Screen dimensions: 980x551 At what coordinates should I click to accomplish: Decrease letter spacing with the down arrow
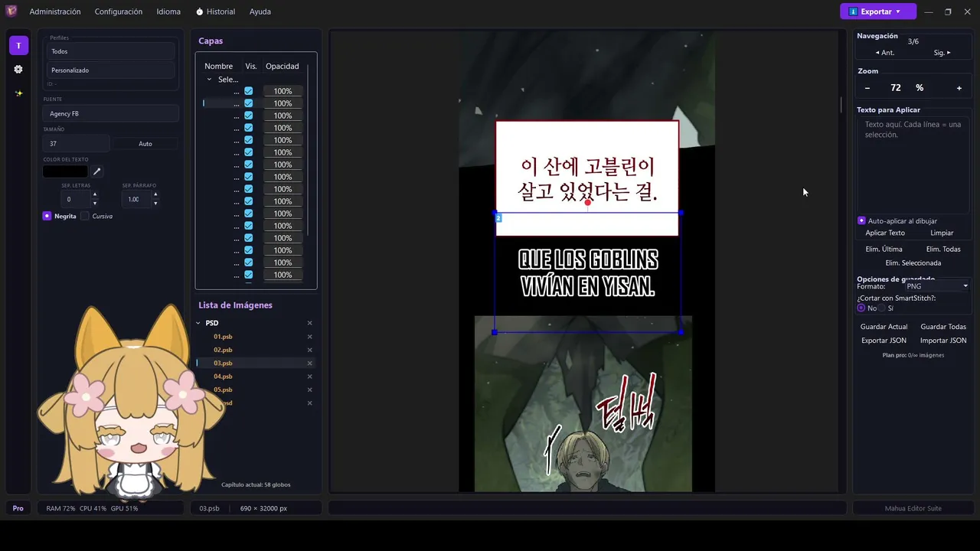click(95, 204)
